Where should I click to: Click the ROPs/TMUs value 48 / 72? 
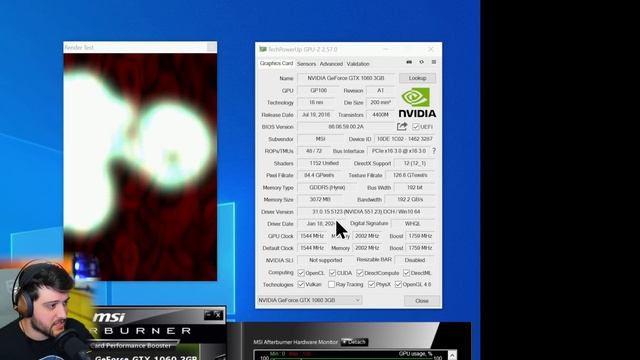314,151
